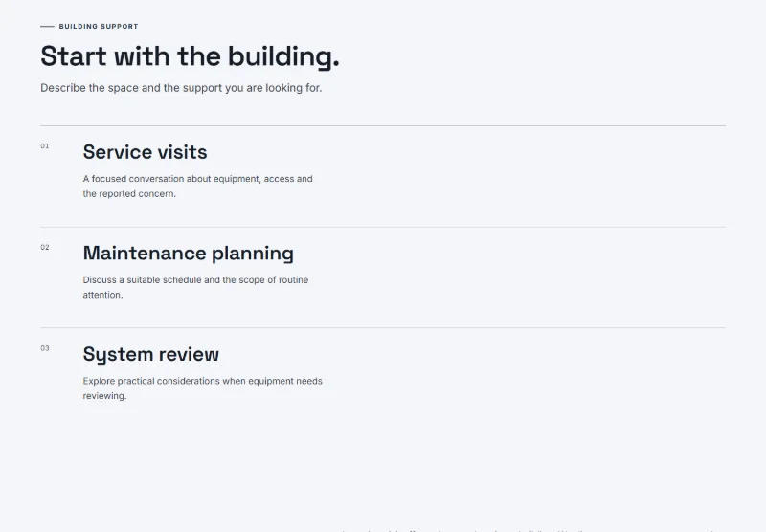Click the 'Describe the space' subtitle text

point(181,88)
